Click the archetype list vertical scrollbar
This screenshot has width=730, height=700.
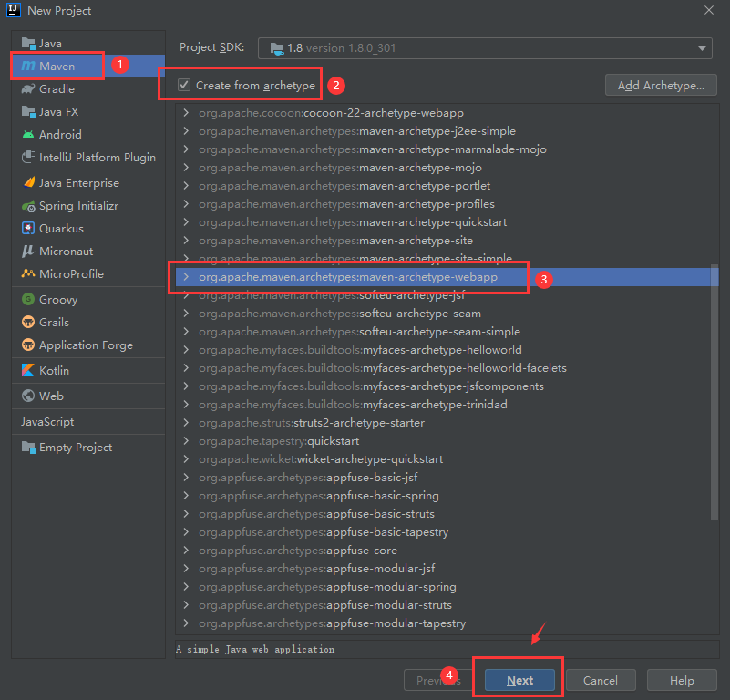pos(715,392)
